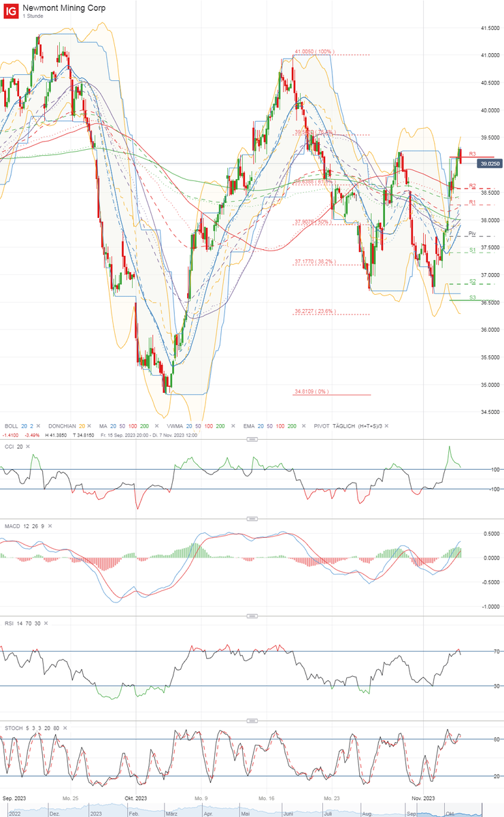Viewport: 504px width, 817px height.
Task: Grab the resize handle above STOCH panel
Action: point(252,722)
